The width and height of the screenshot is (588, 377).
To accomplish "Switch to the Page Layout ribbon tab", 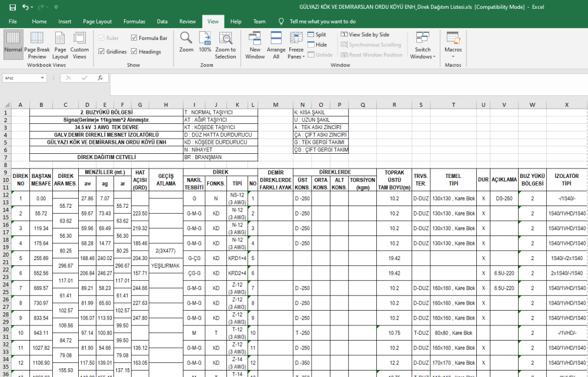I will [97, 21].
